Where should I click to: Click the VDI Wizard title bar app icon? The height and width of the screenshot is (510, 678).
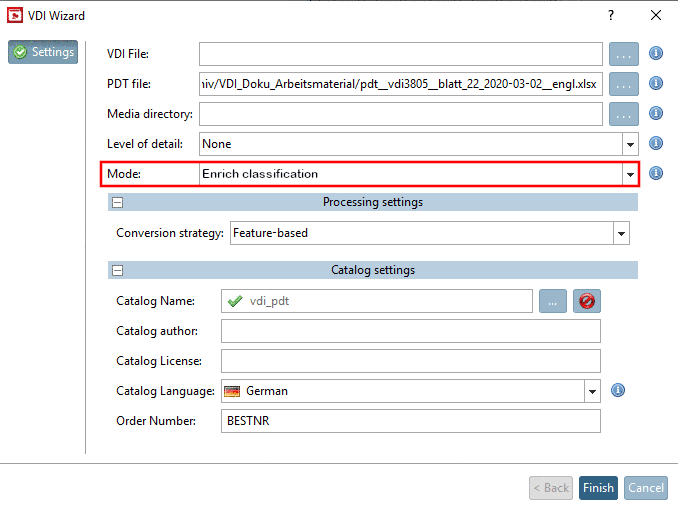(15, 16)
